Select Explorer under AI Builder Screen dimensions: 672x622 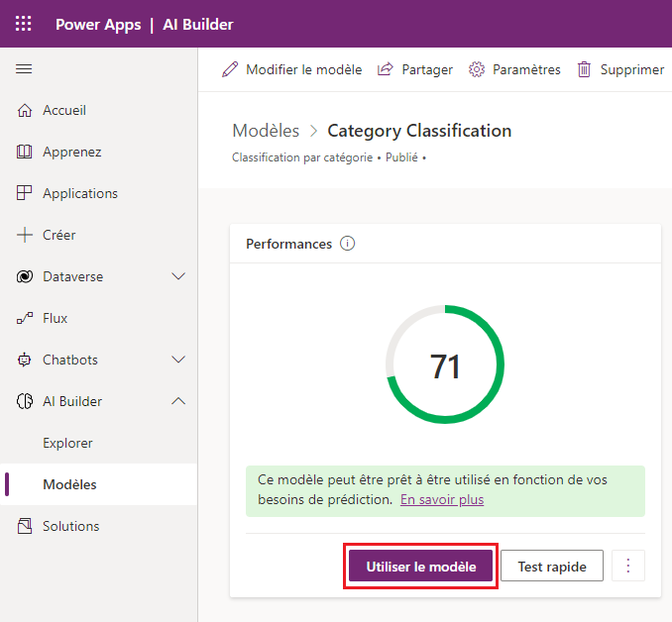(98, 443)
